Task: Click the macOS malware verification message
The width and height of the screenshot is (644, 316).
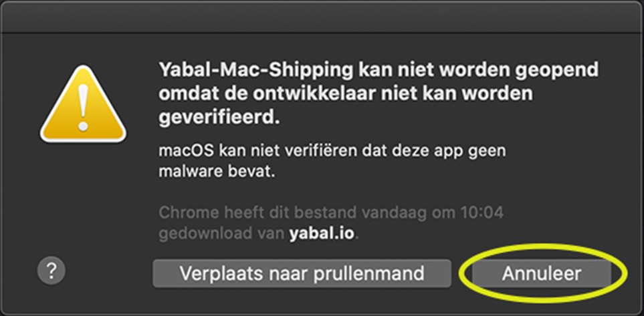Action: tap(332, 160)
